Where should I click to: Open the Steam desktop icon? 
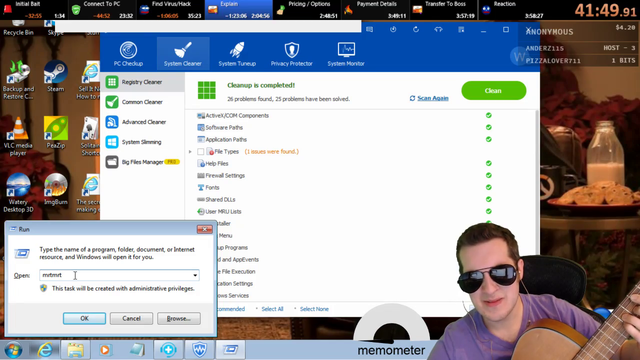tap(56, 77)
